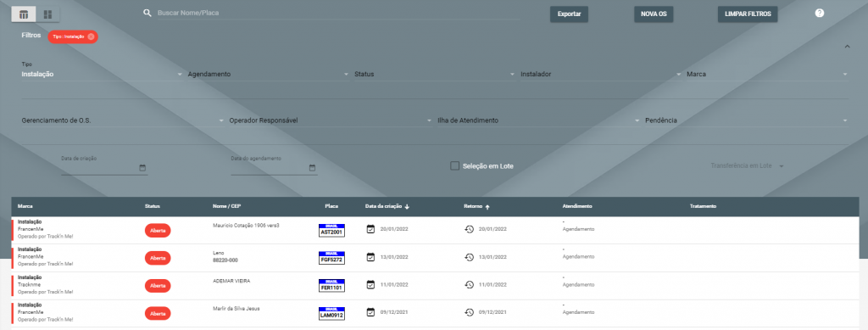Click Aberta status badge for Mauricio Cotação

coord(158,231)
